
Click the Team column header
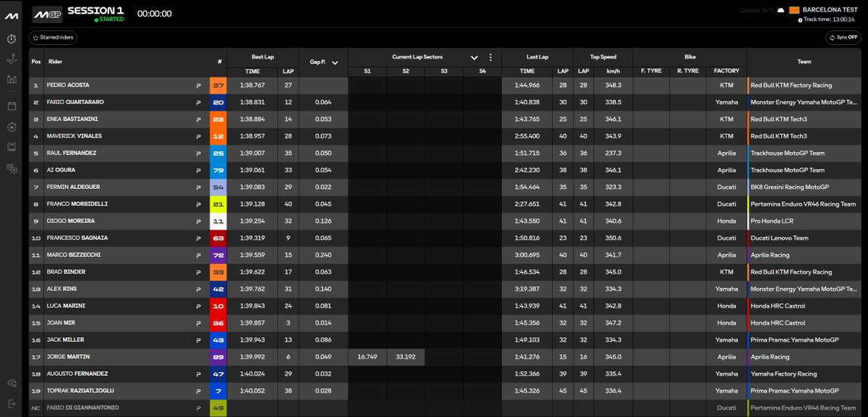tap(804, 62)
